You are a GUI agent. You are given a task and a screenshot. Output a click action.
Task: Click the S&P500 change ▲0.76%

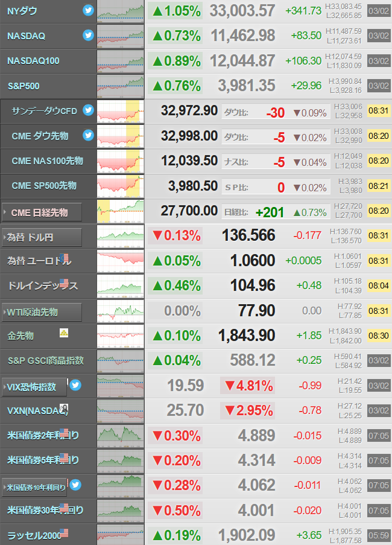(176, 86)
